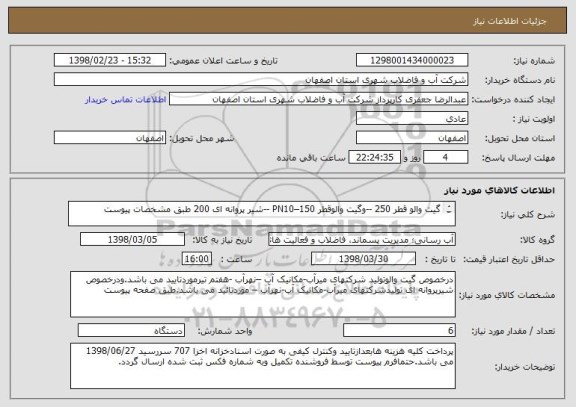Click the ساعت باقی مانده text
The image size is (576, 407).
tap(311, 158)
